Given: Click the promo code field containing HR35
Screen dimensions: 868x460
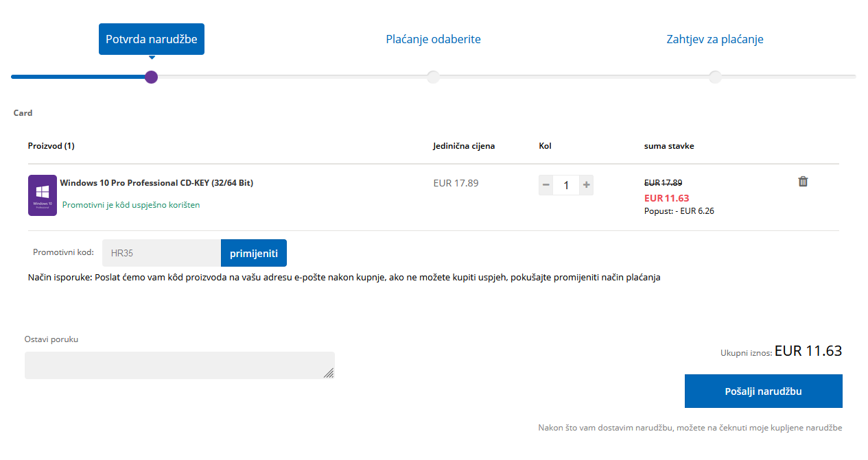Looking at the screenshot, I should pyautogui.click(x=161, y=253).
